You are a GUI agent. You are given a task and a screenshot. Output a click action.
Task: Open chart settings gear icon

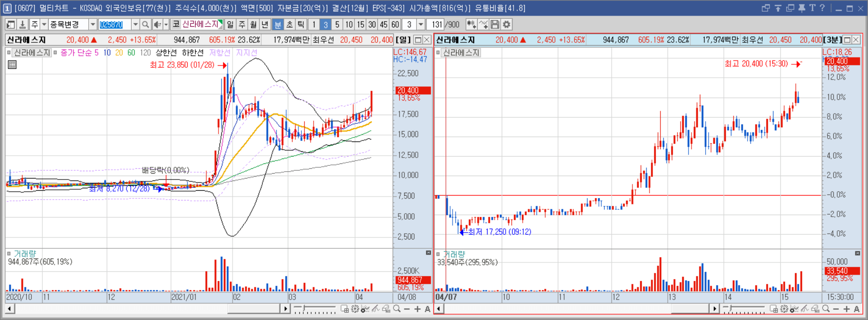(507, 24)
